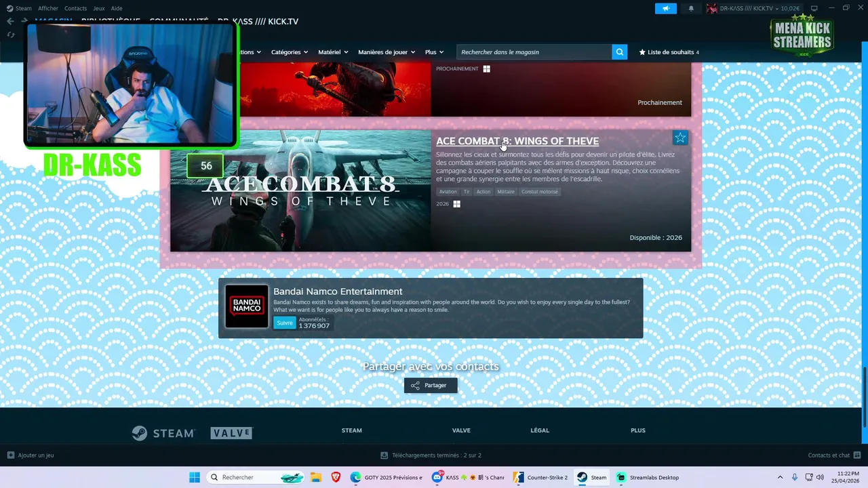Open Streamlabs Desktop from the taskbar

tap(648, 477)
